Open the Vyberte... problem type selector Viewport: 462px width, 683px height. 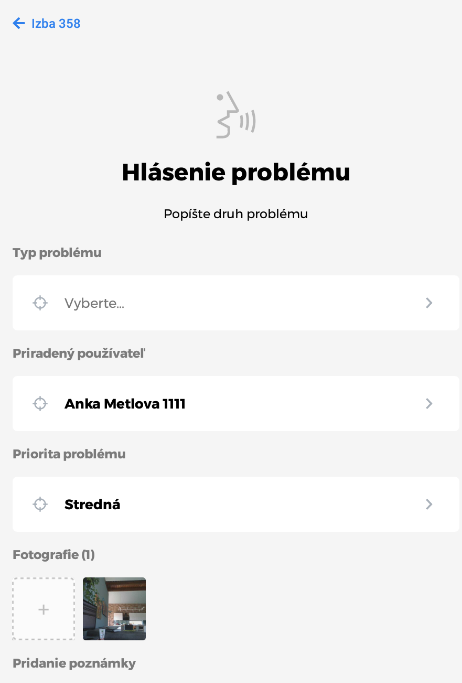coord(236,303)
